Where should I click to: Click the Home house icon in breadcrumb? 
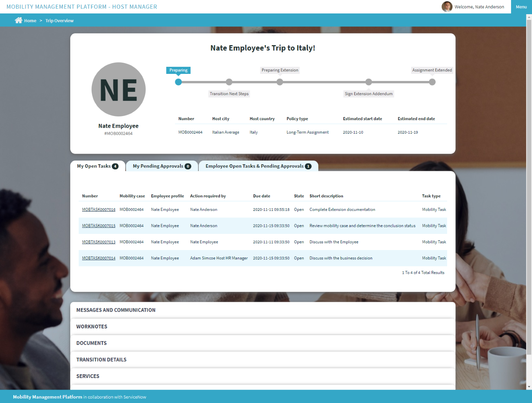pos(18,21)
